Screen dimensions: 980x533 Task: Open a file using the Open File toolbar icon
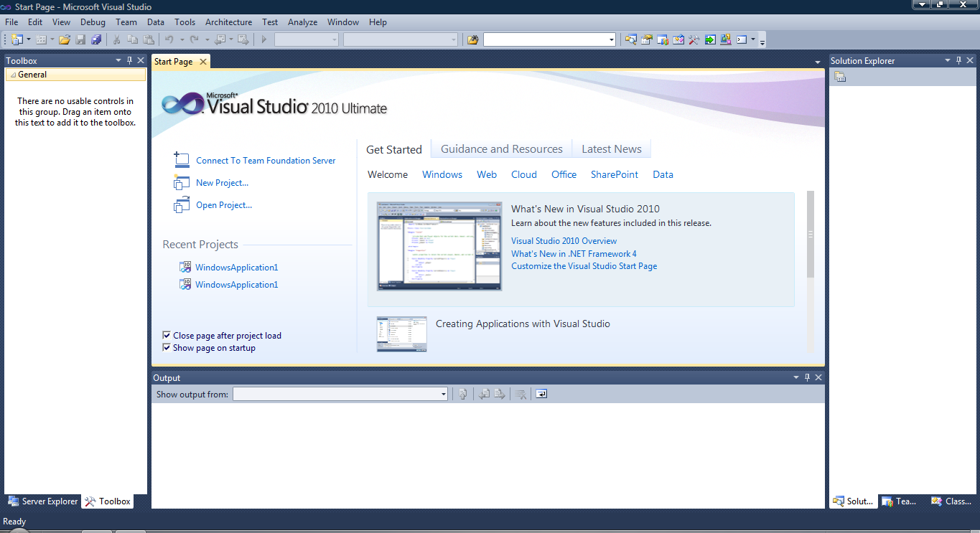tap(65, 39)
